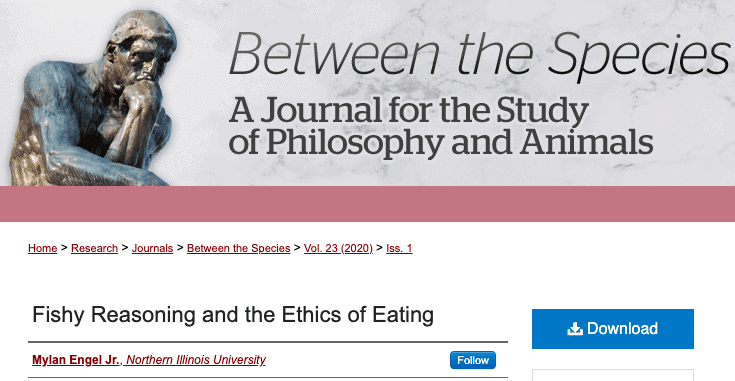
Task: Click the download arrow icon
Action: (x=575, y=329)
